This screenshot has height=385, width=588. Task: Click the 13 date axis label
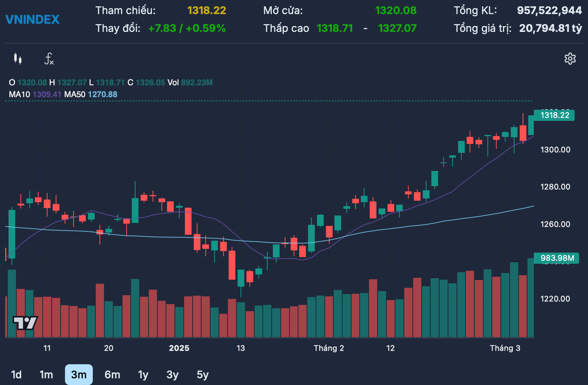coord(241,348)
